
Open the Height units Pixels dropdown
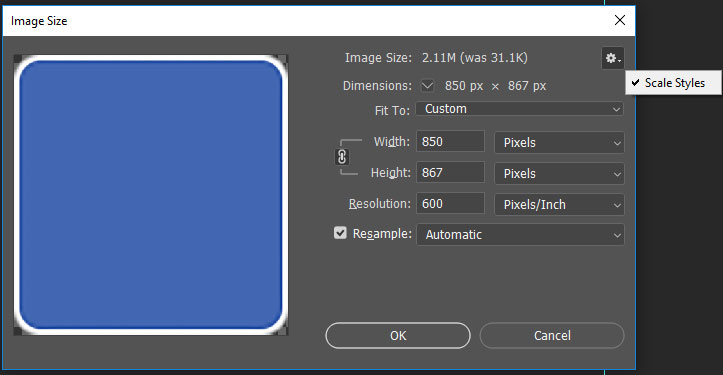pos(559,173)
